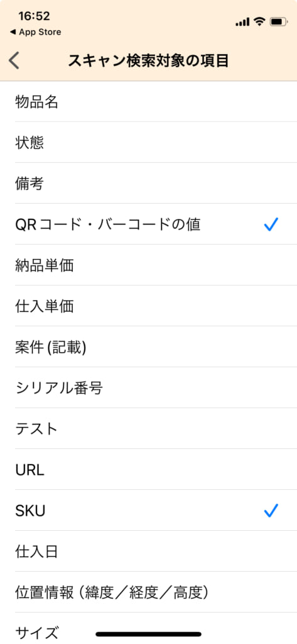Tap the Wi-Fi status icon
The width and height of the screenshot is (297, 644).
pos(259,22)
